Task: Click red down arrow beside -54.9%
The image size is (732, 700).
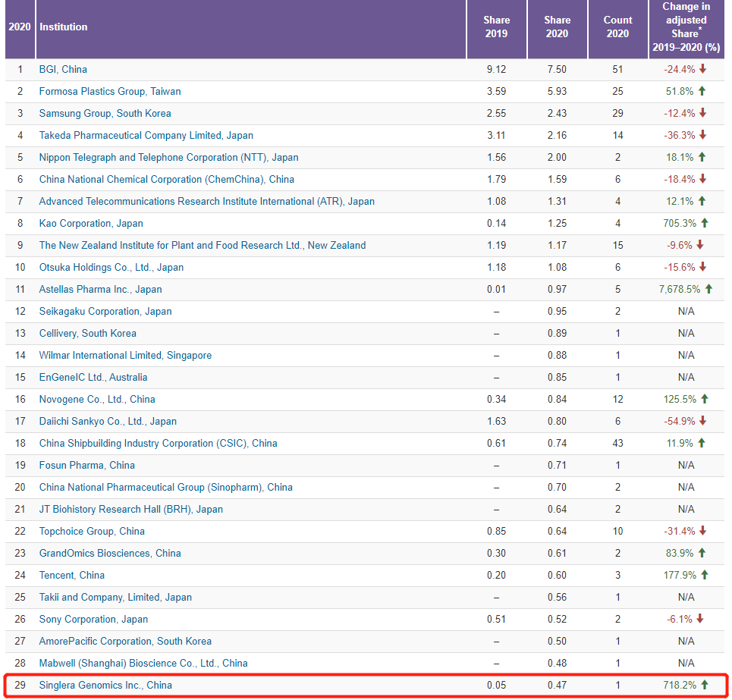Action: [x=702, y=421]
